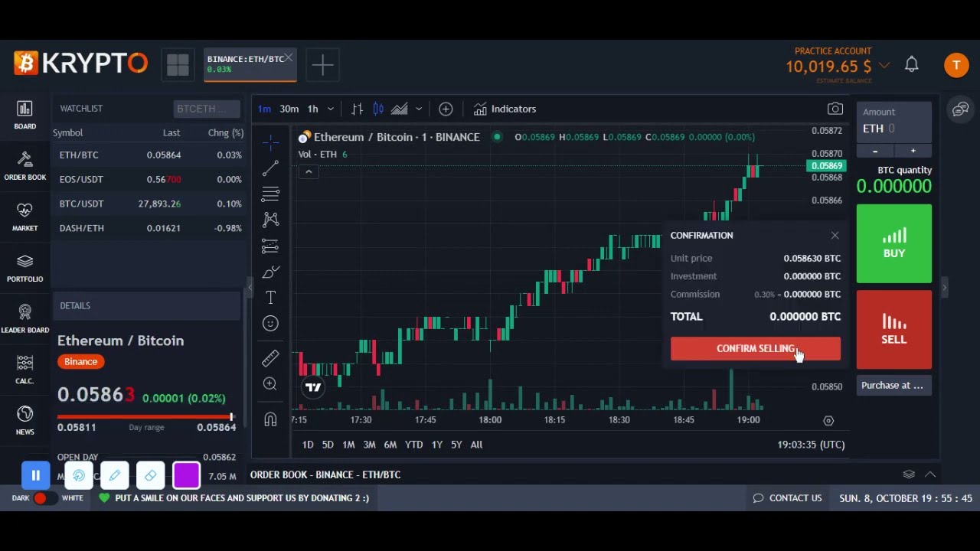Open the Leader Board section
Viewport: 980px width, 551px height.
point(24,318)
